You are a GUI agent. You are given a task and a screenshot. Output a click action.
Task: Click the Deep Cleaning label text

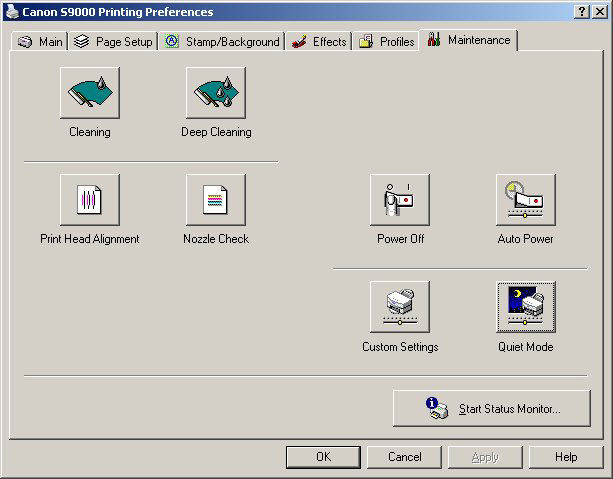(216, 132)
